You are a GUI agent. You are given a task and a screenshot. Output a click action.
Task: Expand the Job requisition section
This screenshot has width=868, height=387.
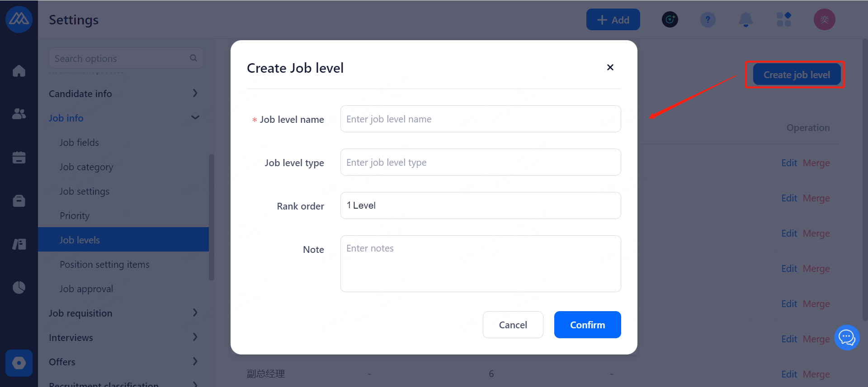pos(195,313)
